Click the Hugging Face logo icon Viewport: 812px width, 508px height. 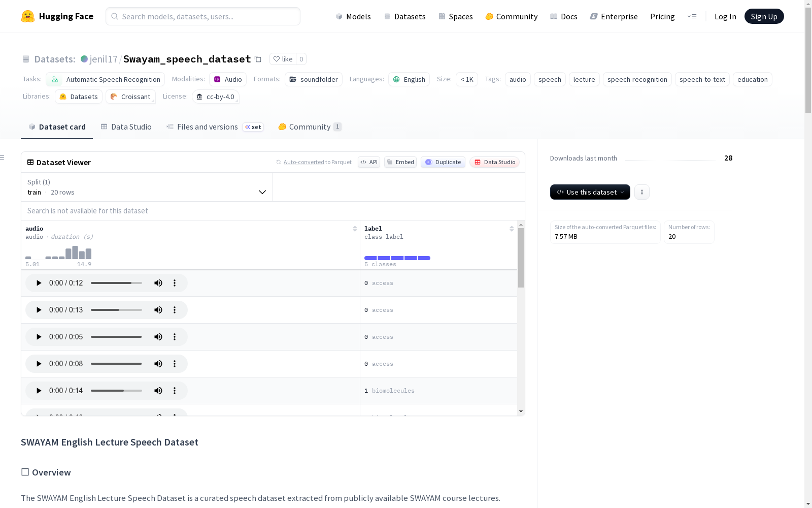coord(28,16)
